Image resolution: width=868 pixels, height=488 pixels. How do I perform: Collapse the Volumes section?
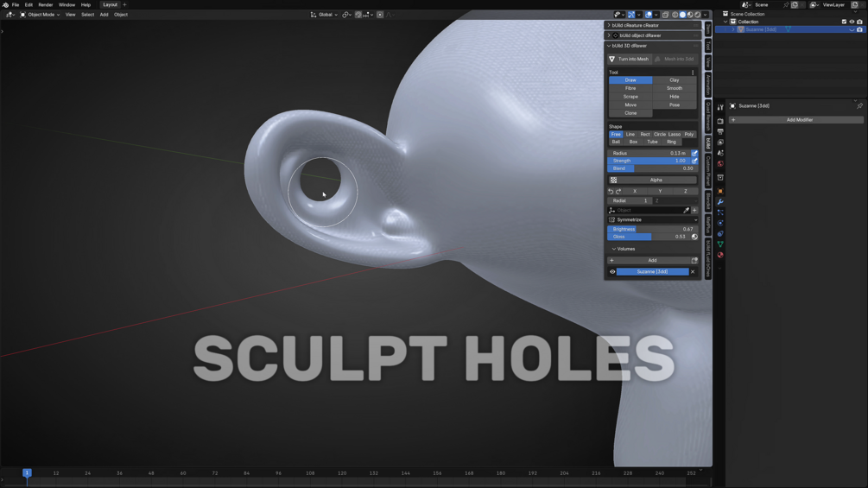614,249
